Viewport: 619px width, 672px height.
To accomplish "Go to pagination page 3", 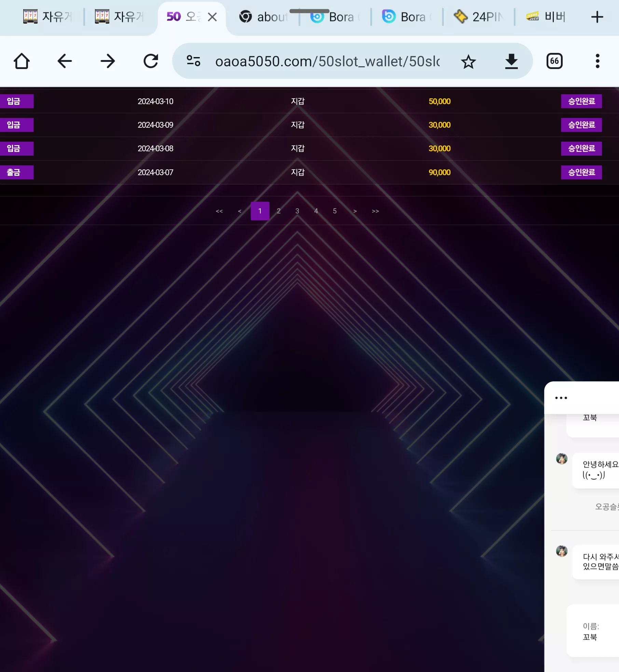I will (x=297, y=211).
